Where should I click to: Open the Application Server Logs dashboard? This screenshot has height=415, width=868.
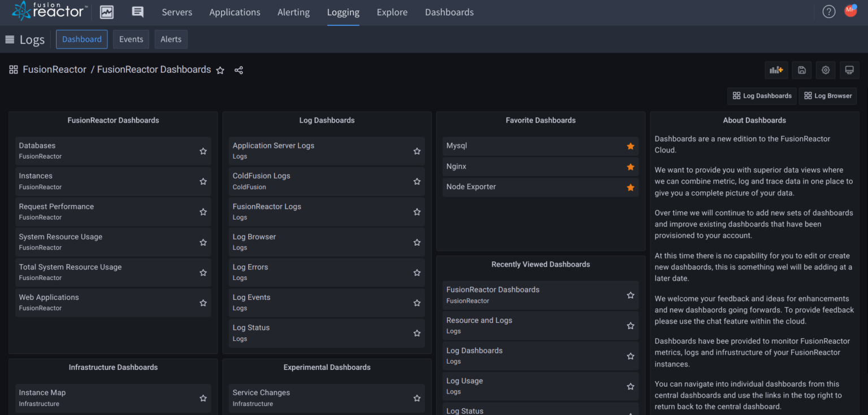tap(273, 145)
